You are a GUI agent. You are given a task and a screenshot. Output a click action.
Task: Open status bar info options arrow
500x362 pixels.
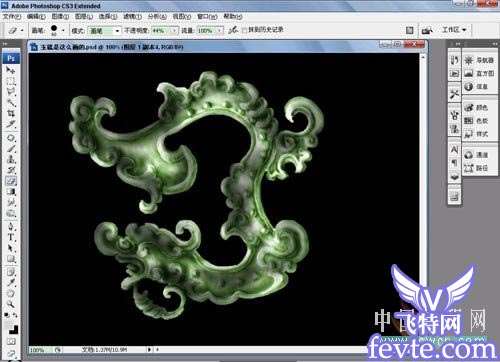[x=149, y=350]
